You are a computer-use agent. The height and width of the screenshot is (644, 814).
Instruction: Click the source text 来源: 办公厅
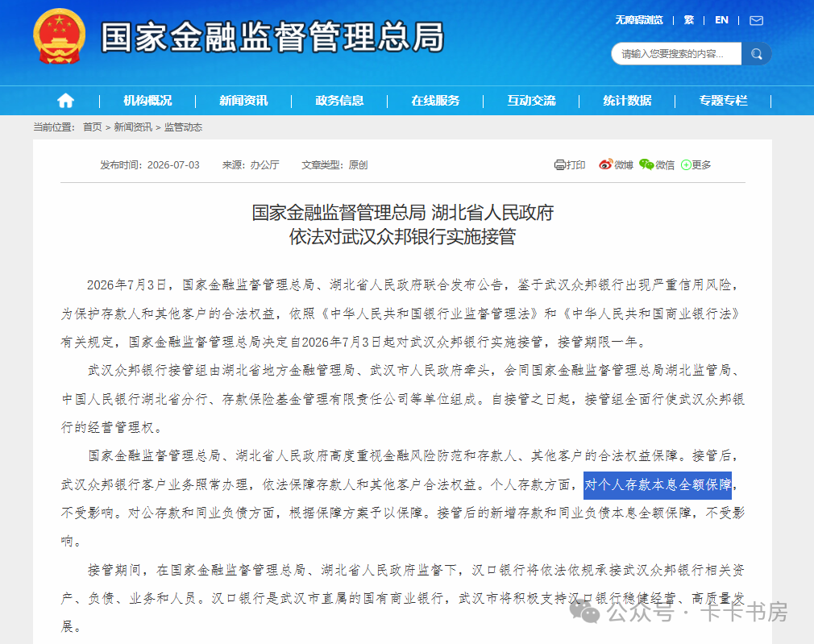[251, 165]
